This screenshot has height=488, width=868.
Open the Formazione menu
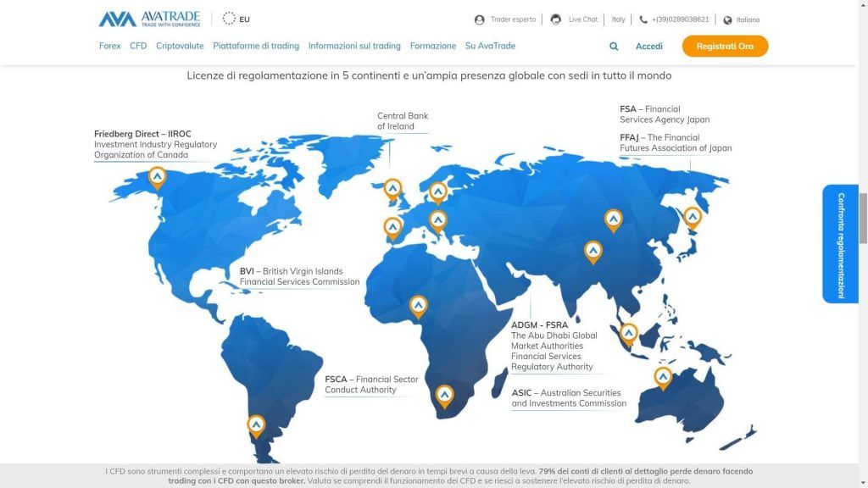pyautogui.click(x=433, y=46)
